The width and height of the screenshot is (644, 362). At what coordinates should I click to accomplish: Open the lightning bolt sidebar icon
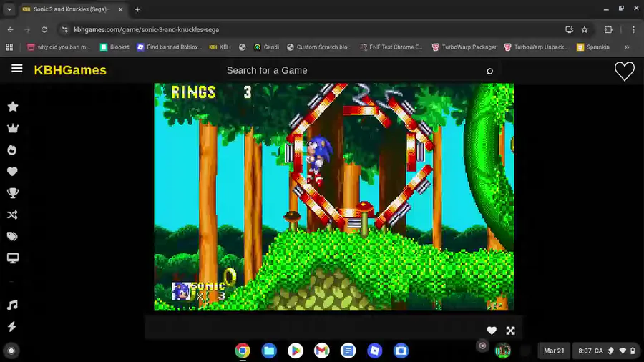pos(12,327)
